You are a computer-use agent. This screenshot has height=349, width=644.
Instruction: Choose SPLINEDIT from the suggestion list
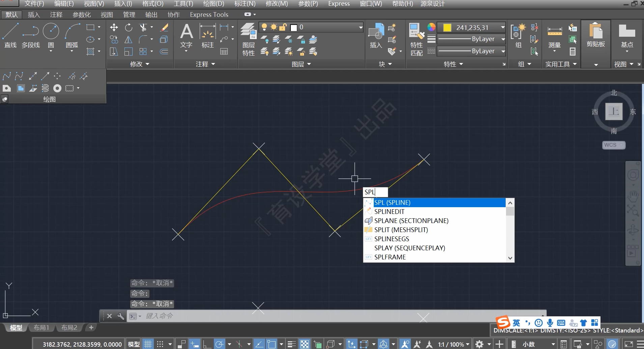435,212
